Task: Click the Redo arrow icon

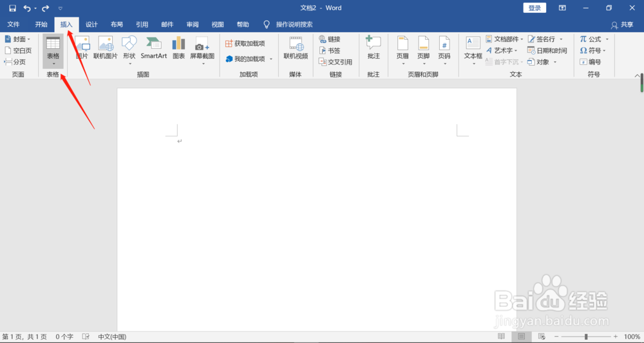Action: [46, 8]
